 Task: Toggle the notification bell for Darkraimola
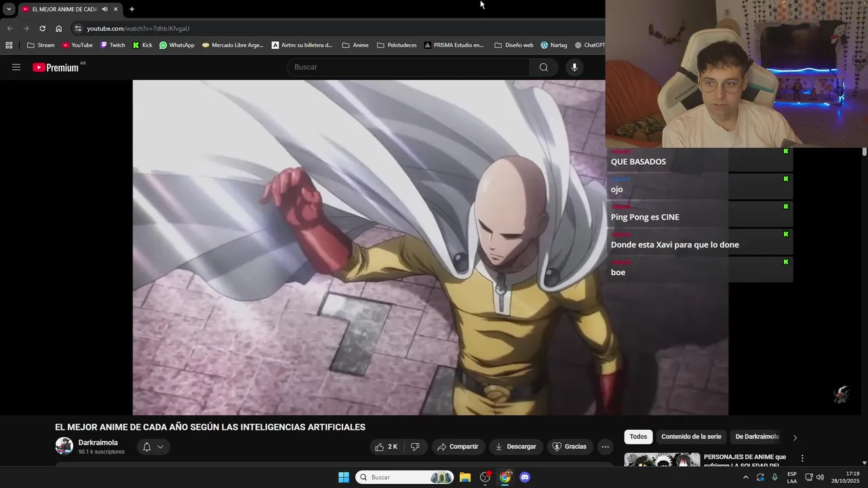tap(146, 447)
